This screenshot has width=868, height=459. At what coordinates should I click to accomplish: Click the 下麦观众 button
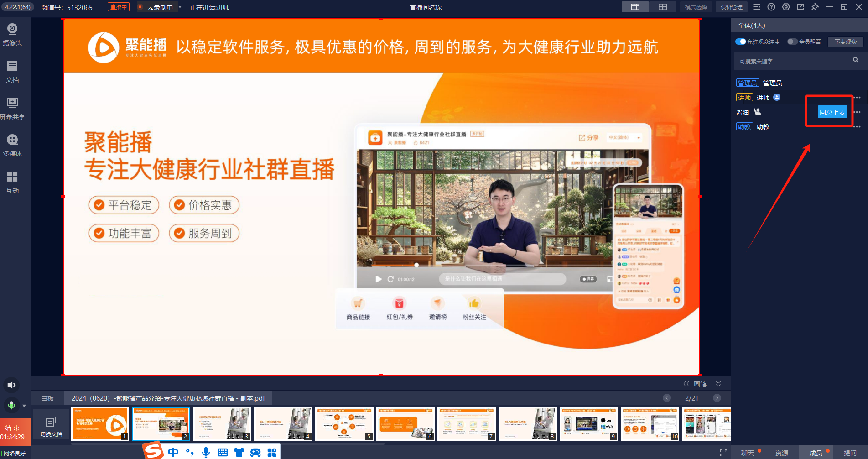846,42
